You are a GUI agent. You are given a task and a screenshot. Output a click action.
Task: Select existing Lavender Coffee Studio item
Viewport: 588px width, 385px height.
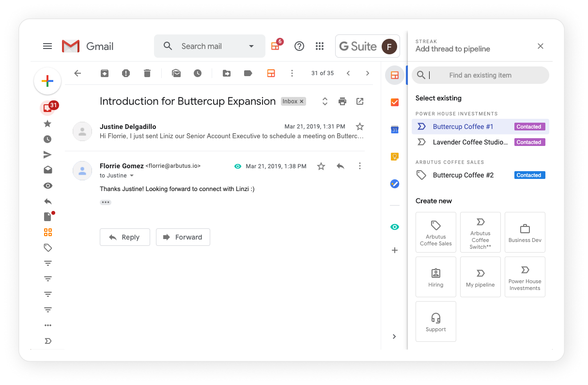(x=480, y=142)
